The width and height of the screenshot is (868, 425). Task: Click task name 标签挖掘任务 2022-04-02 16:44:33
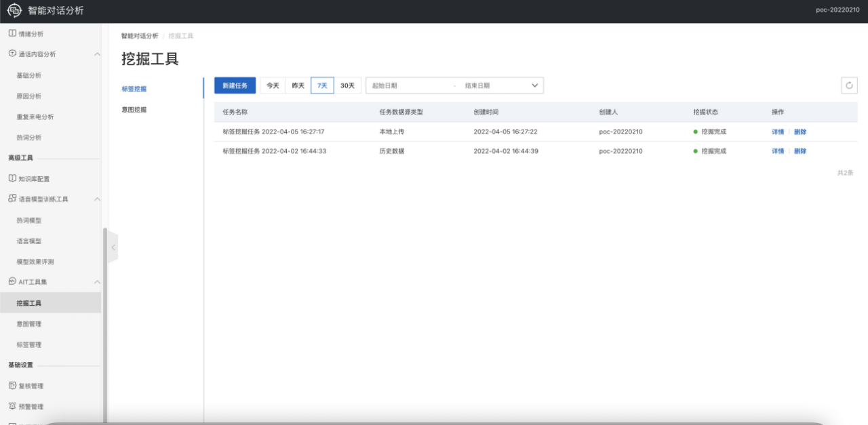(x=274, y=151)
